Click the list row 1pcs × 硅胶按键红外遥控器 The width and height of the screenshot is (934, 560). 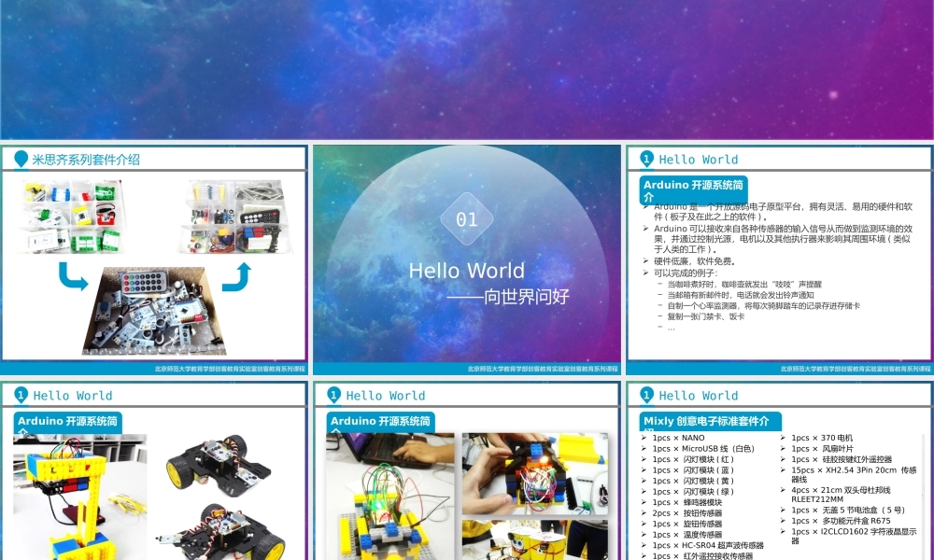pos(842,459)
